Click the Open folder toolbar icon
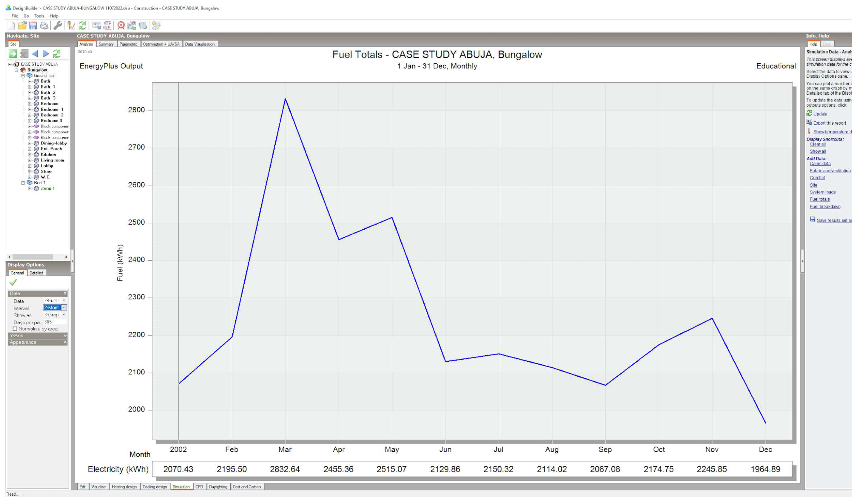The width and height of the screenshot is (861, 504). [x=22, y=26]
